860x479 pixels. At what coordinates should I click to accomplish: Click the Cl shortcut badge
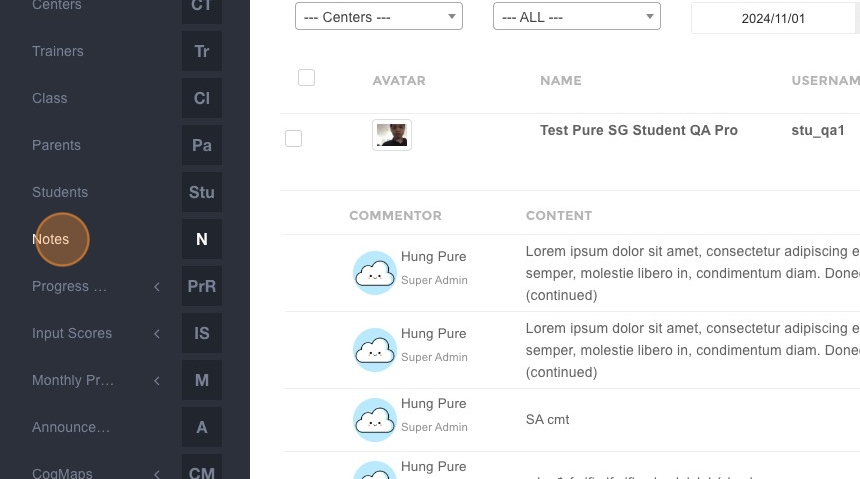point(202,98)
